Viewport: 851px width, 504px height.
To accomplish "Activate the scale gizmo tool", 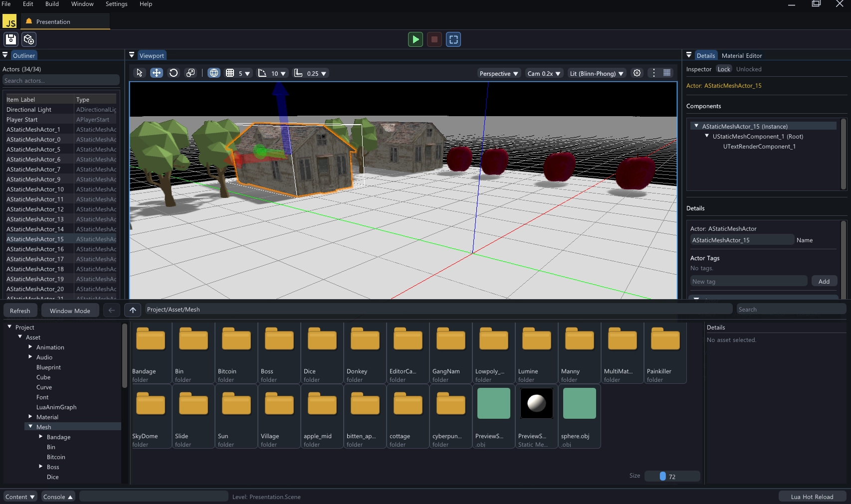I will click(x=191, y=73).
